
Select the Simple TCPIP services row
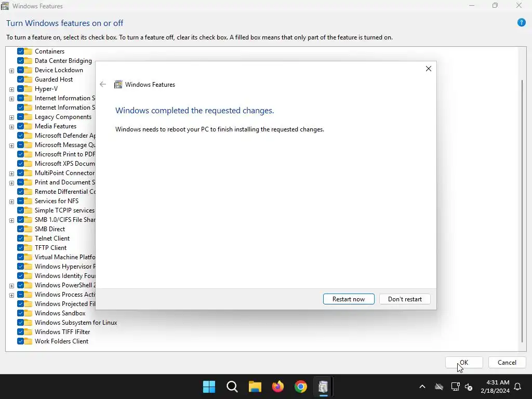pyautogui.click(x=64, y=210)
